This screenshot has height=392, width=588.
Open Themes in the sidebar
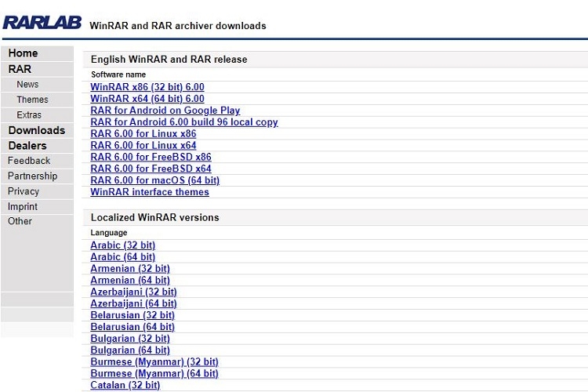pos(32,100)
